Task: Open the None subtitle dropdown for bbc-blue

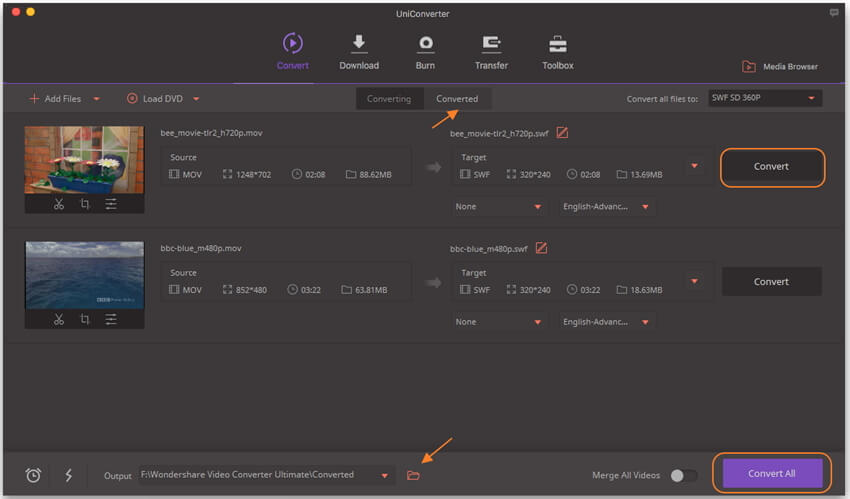Action: tap(498, 322)
